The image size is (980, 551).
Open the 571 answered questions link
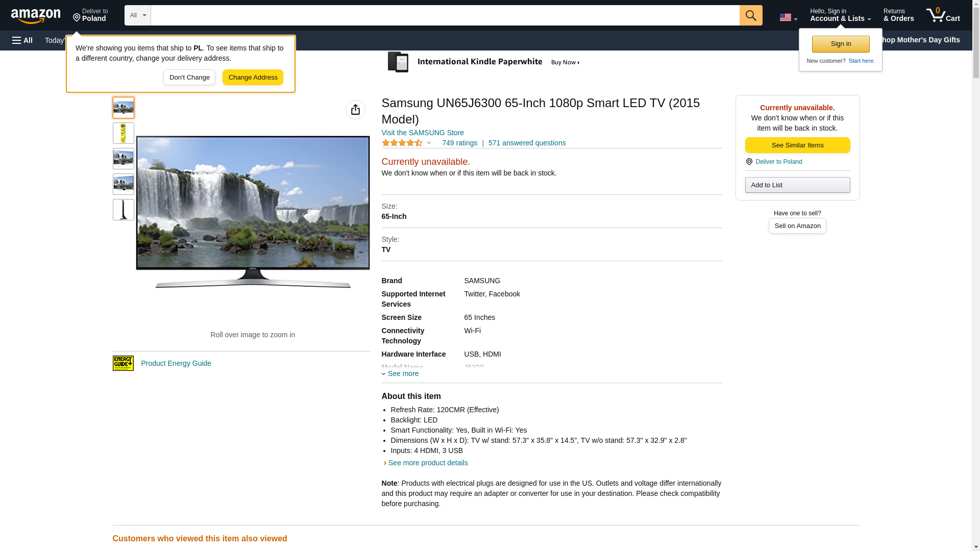pyautogui.click(x=526, y=143)
